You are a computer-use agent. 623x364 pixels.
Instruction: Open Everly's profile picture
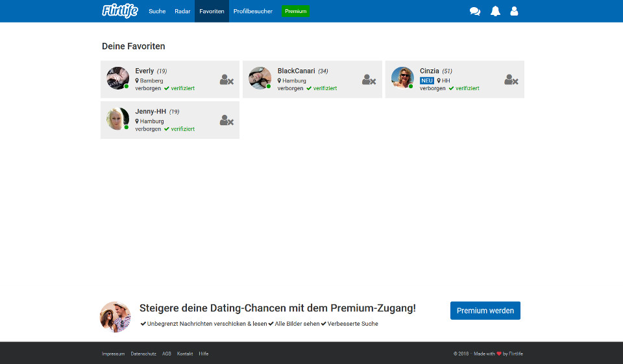point(117,79)
